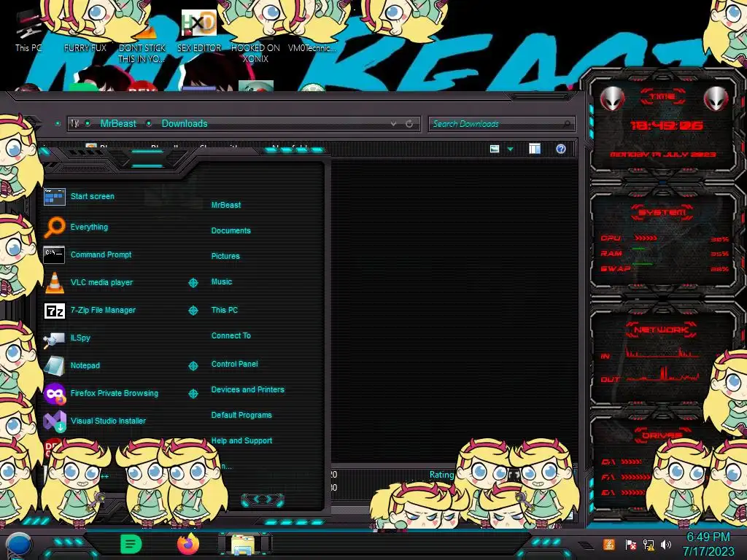Open Devices and Printers
Viewport: 747px width, 560px height.
pyautogui.click(x=248, y=389)
